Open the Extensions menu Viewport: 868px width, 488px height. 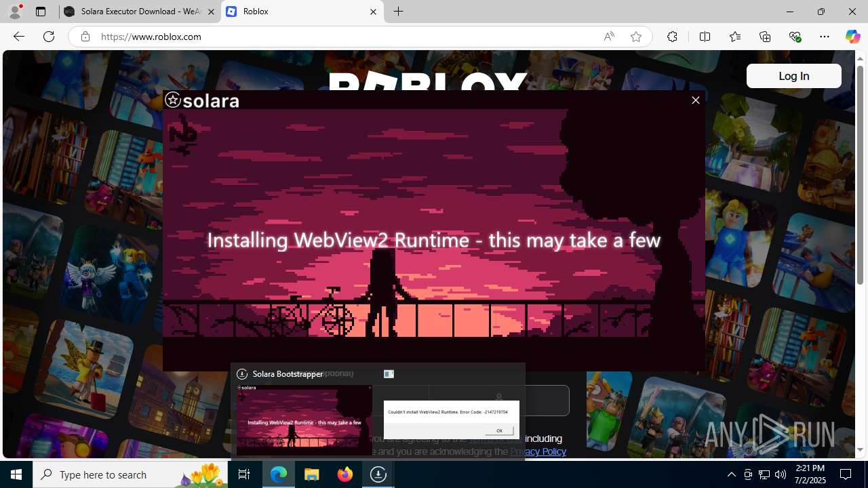coord(672,37)
